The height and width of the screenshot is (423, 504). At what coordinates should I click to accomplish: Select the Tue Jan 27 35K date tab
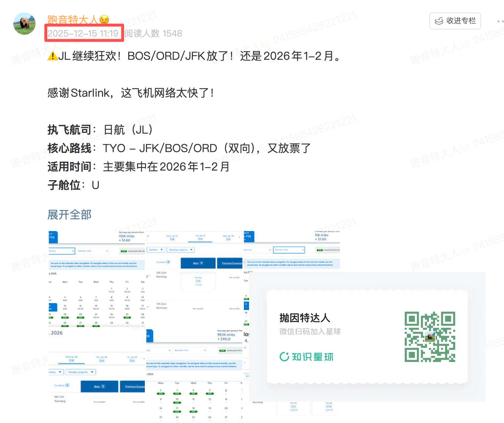point(200,238)
